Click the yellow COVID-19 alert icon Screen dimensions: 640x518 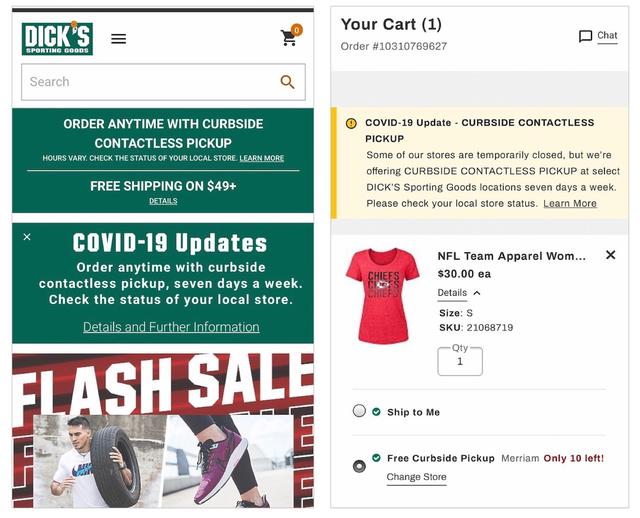[351, 123]
